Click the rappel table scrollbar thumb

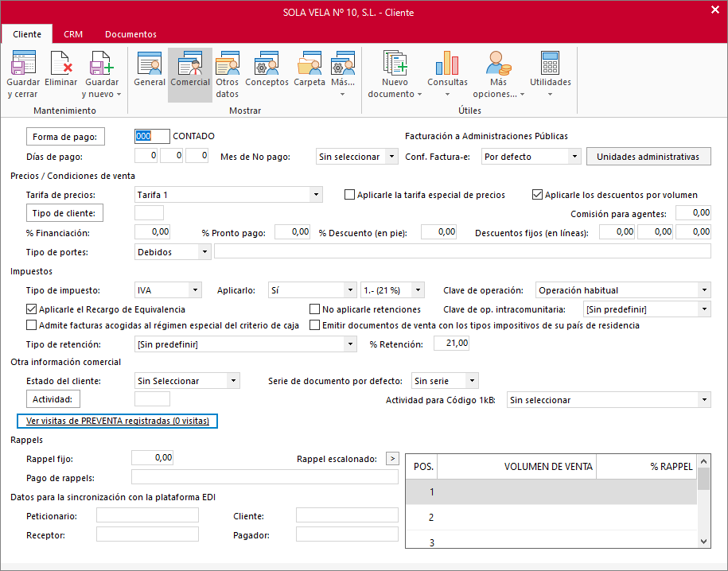tap(703, 478)
